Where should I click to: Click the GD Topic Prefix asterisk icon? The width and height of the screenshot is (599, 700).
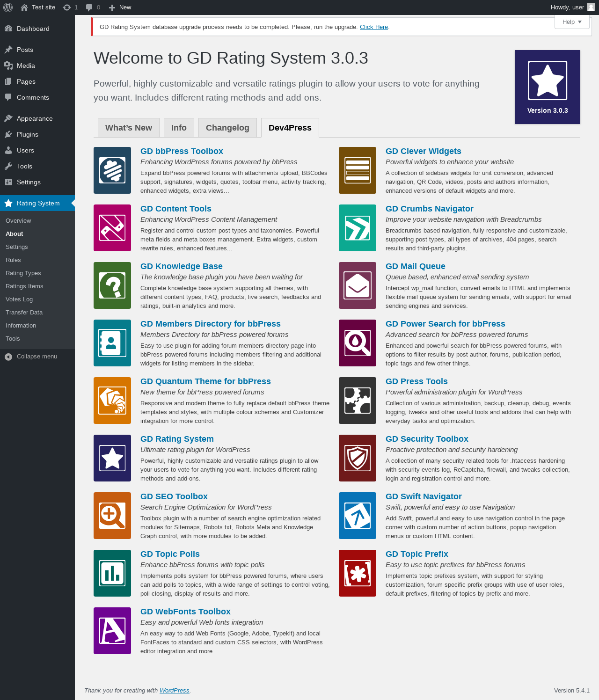(x=358, y=573)
